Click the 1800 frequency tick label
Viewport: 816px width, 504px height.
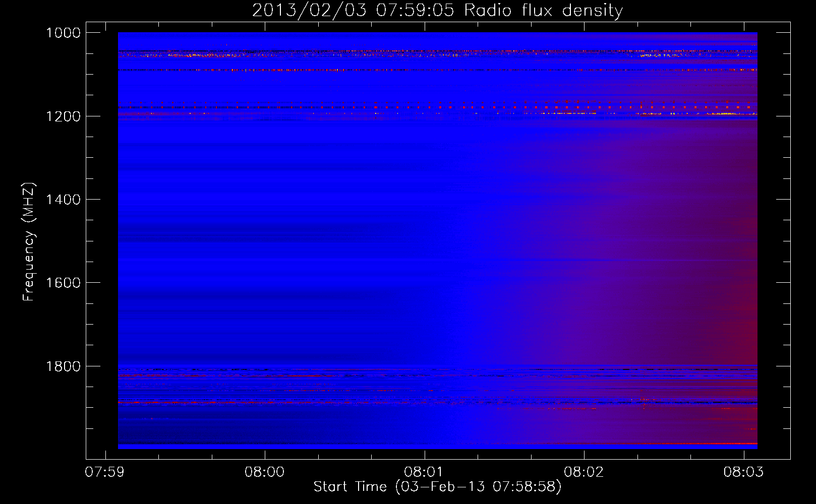[x=64, y=366]
